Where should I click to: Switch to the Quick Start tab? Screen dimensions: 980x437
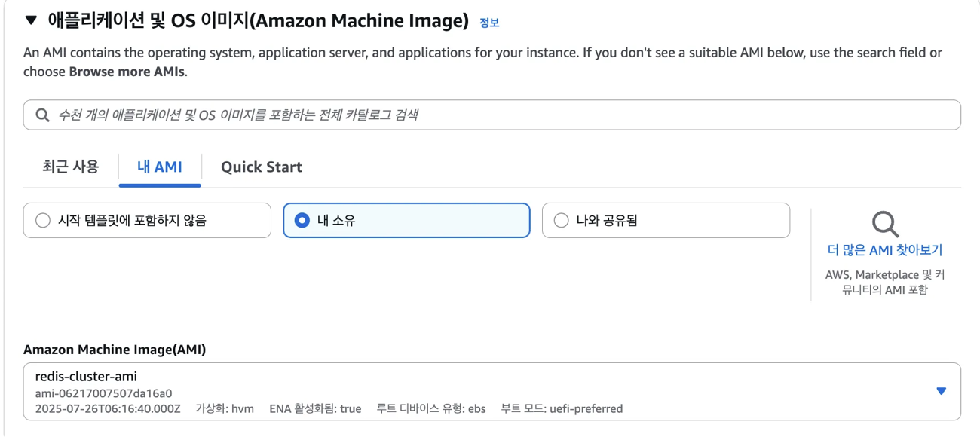pos(262,167)
